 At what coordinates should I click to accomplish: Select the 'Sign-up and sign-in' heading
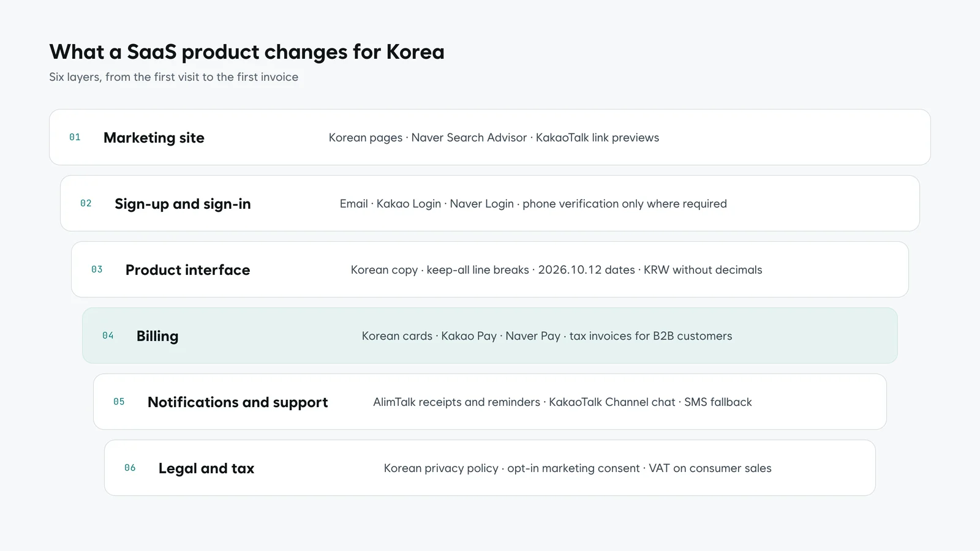(183, 204)
